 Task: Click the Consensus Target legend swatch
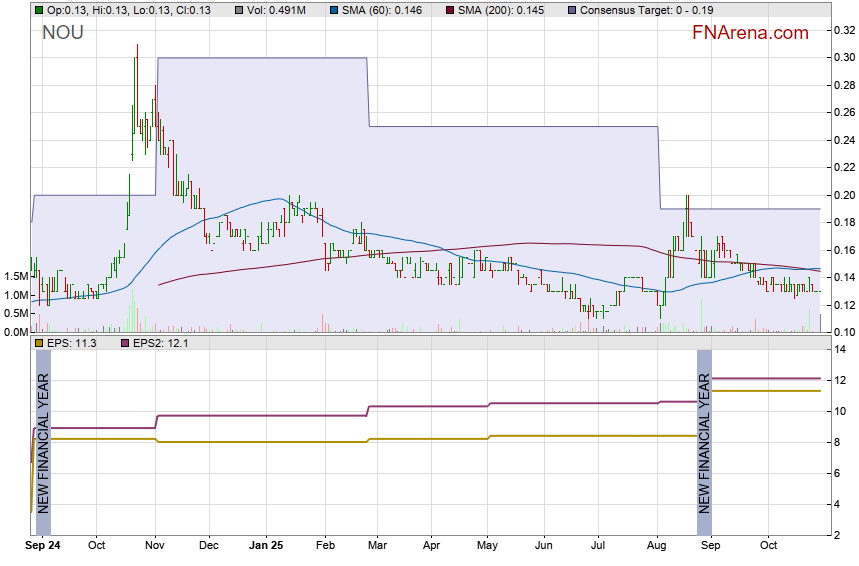coord(571,10)
